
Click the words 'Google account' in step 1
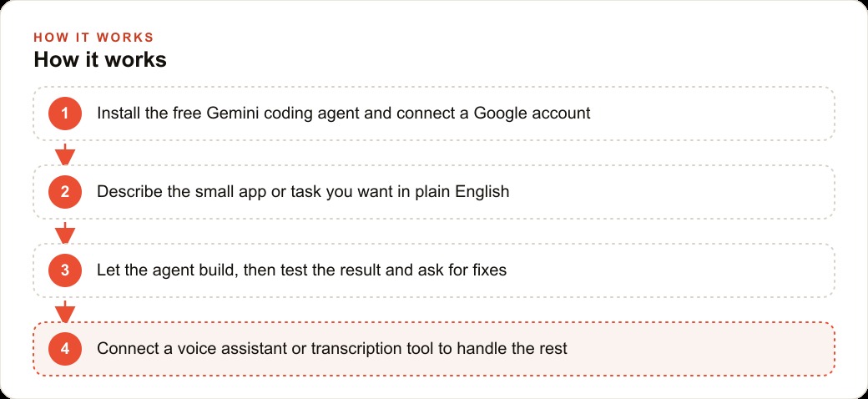coord(532,114)
